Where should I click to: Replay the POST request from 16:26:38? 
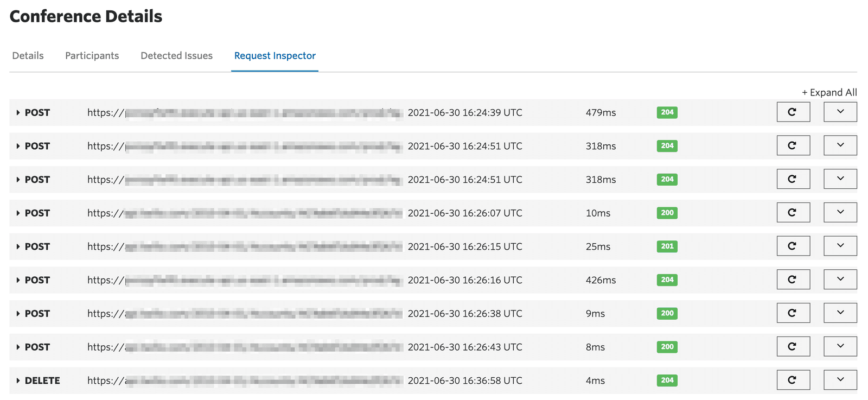[x=793, y=313]
